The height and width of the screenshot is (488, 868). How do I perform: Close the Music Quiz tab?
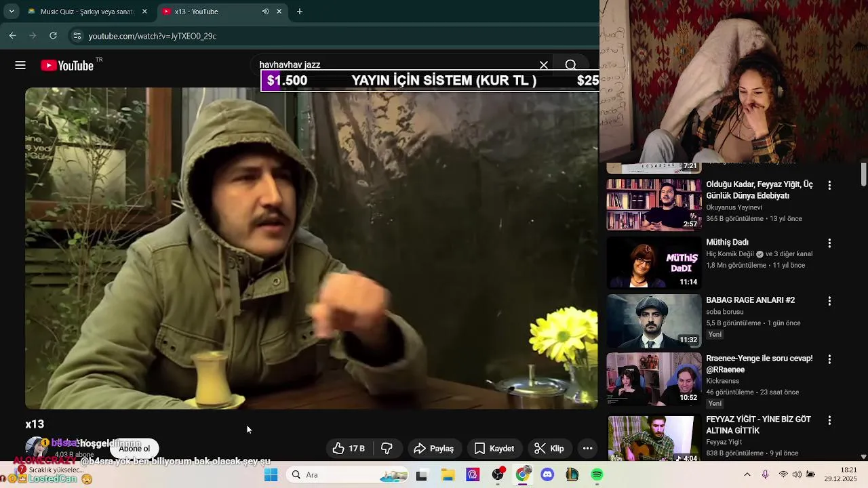(144, 12)
